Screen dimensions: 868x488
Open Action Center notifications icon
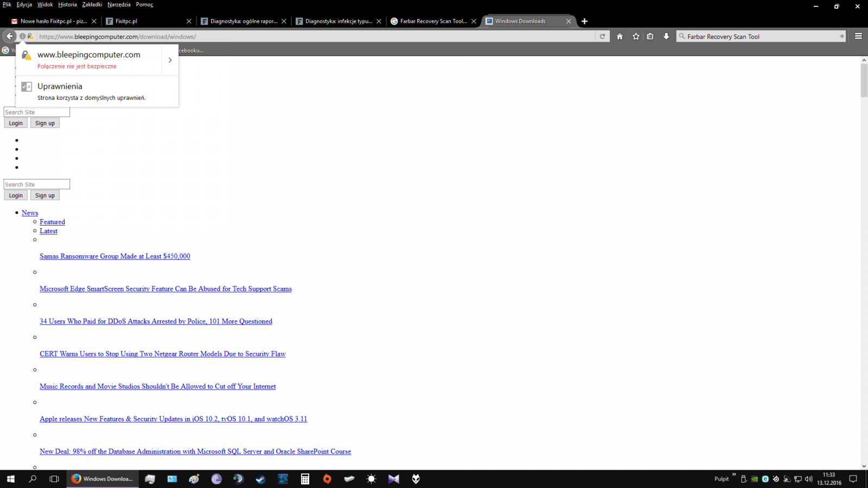[x=853, y=479]
